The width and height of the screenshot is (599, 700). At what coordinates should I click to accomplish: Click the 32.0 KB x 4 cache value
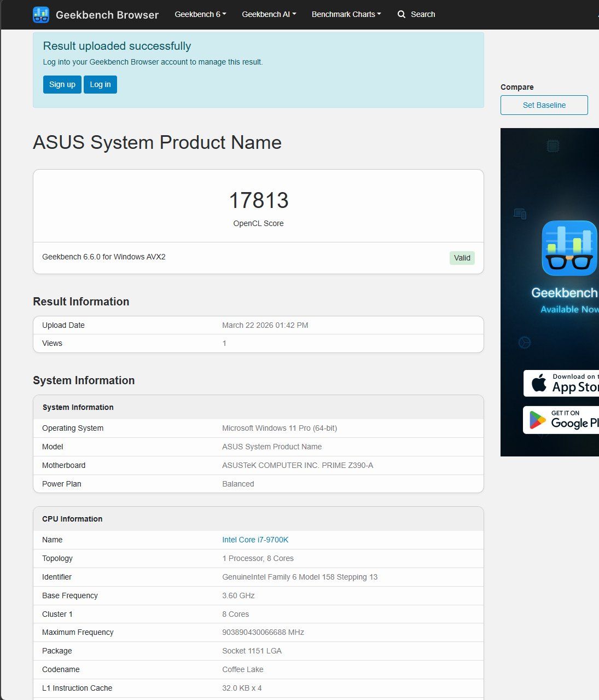(242, 688)
